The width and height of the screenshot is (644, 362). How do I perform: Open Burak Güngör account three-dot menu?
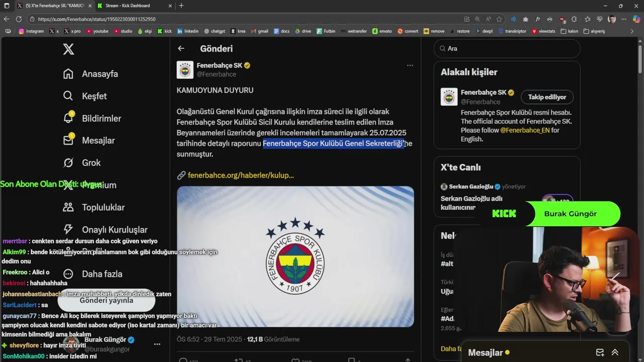coord(157,344)
